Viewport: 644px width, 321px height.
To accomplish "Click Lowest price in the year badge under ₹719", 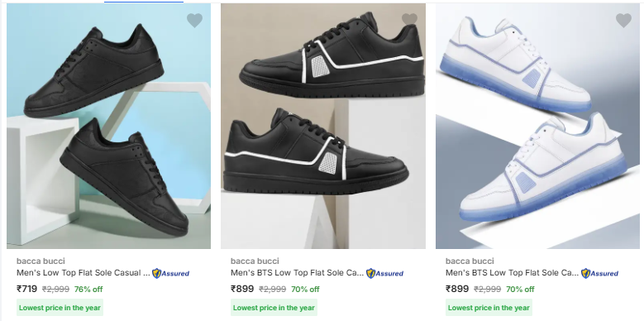I will 60,308.
